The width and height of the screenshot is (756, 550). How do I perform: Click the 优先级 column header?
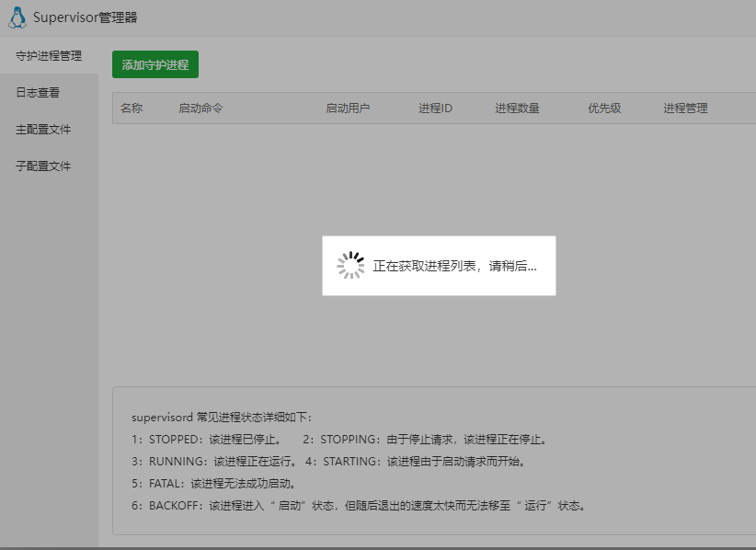[604, 108]
